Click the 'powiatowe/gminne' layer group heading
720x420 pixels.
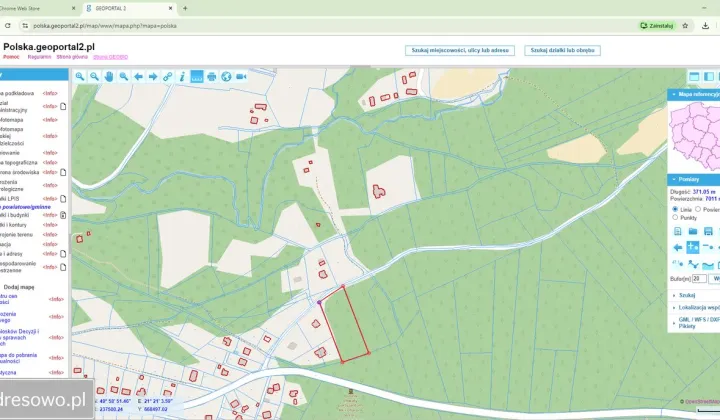(25, 207)
